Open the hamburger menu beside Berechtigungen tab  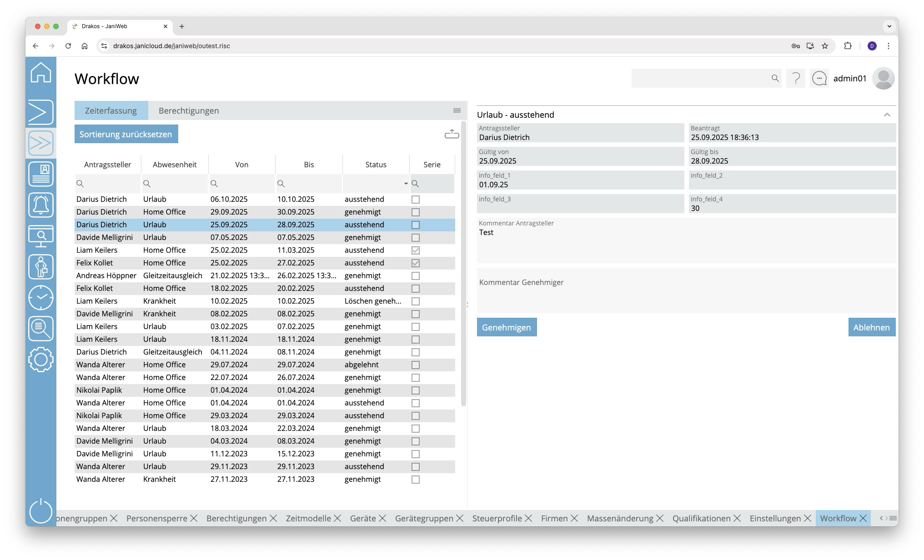tap(457, 110)
